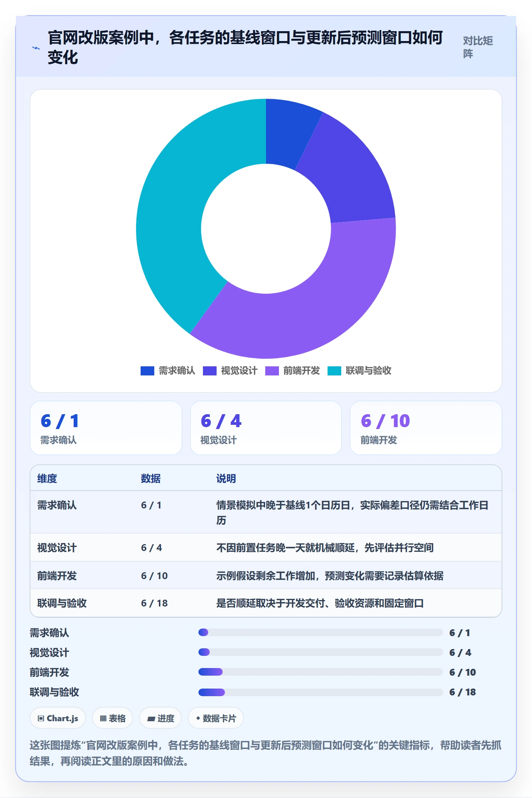Select the 前端开发 table row label
The image size is (532, 798).
click(x=57, y=576)
